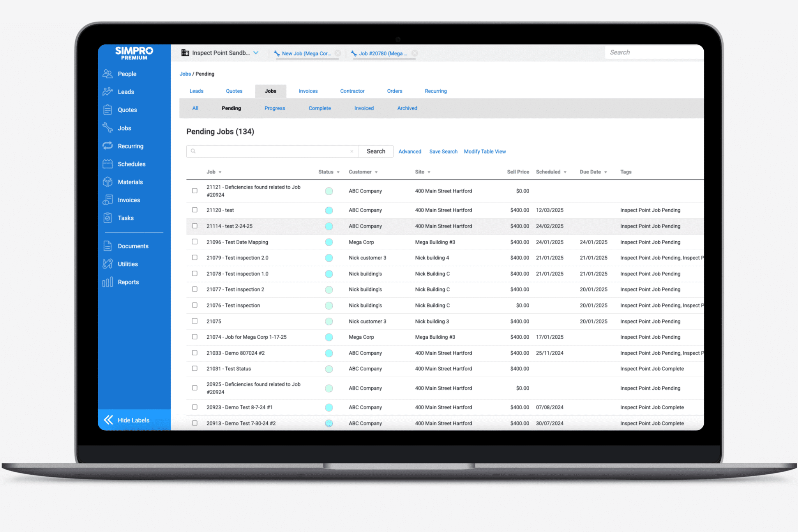The width and height of the screenshot is (798, 532).
Task: Check the box for job 21120 - test
Action: (194, 210)
